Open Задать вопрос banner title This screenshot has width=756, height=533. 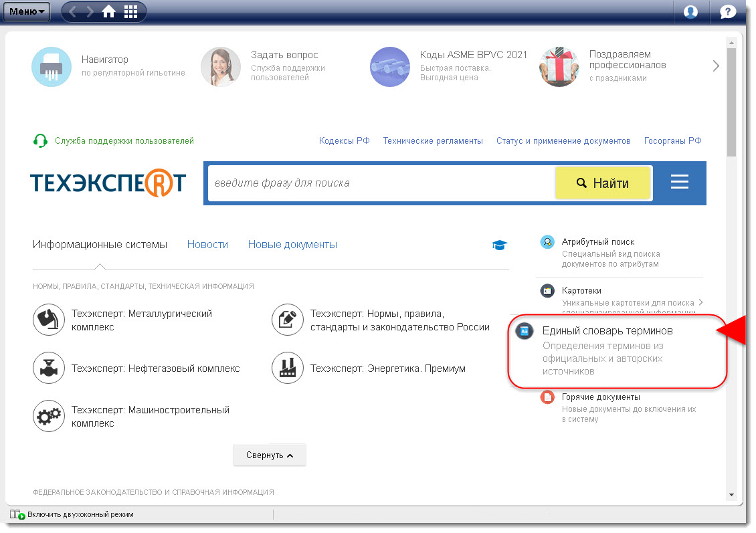[284, 55]
